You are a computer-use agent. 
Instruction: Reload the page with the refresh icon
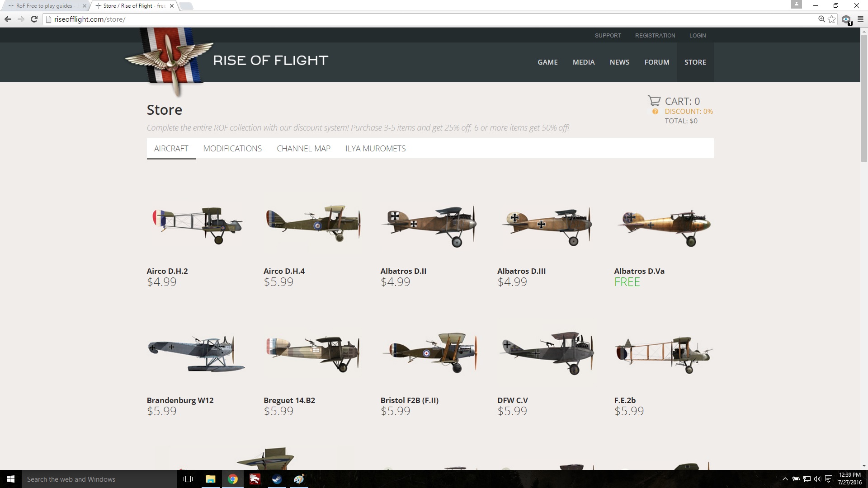tap(34, 19)
